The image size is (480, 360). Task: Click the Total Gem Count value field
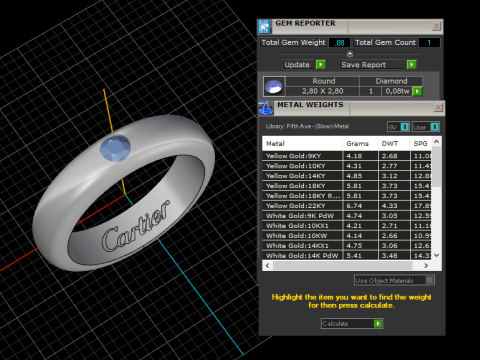(429, 43)
